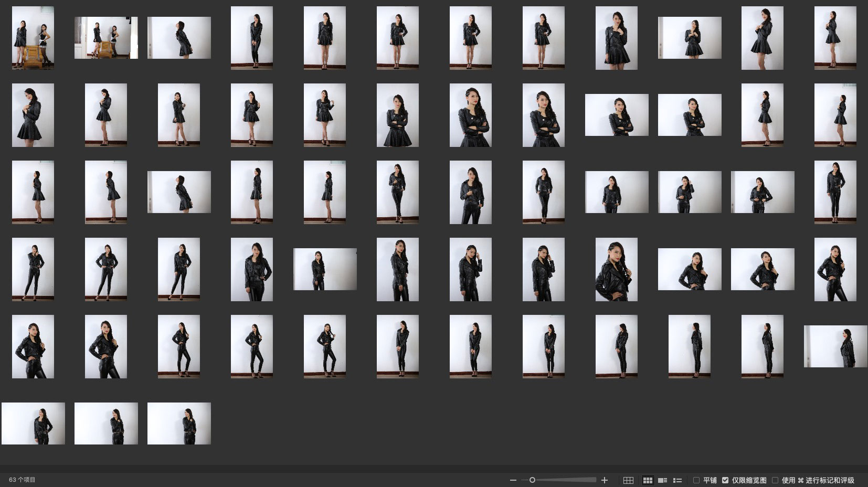868x487 pixels.
Task: Select the last thumbnail in the top row
Action: click(835, 38)
